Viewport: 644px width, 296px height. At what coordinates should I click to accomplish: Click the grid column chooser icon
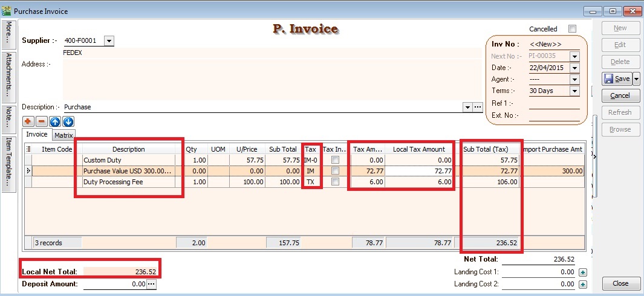[28, 149]
